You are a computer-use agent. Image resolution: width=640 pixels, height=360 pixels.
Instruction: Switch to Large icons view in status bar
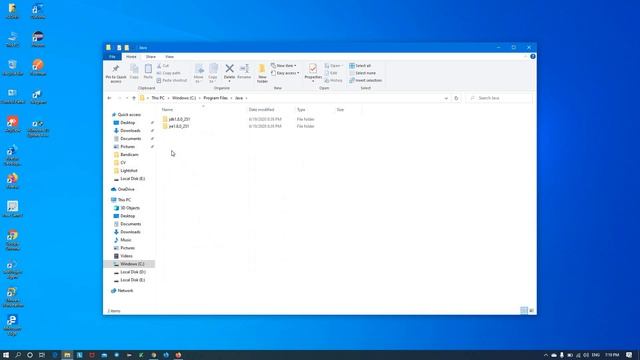click(531, 311)
